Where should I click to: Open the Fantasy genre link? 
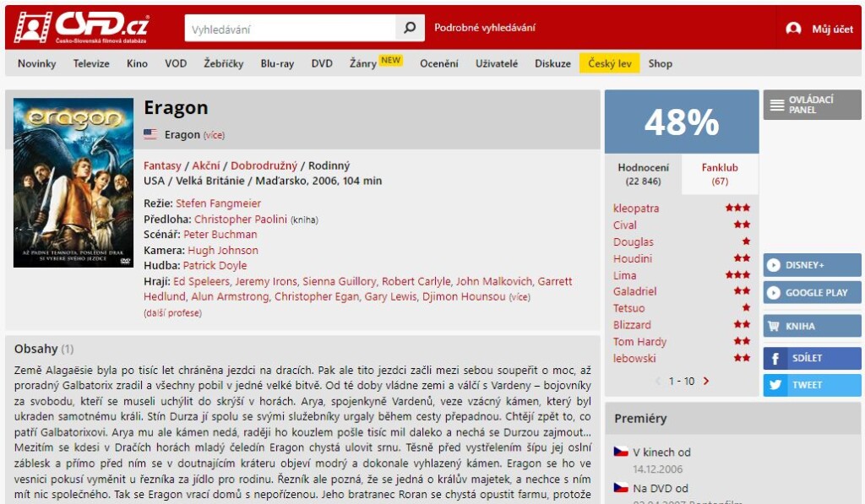coord(162,165)
